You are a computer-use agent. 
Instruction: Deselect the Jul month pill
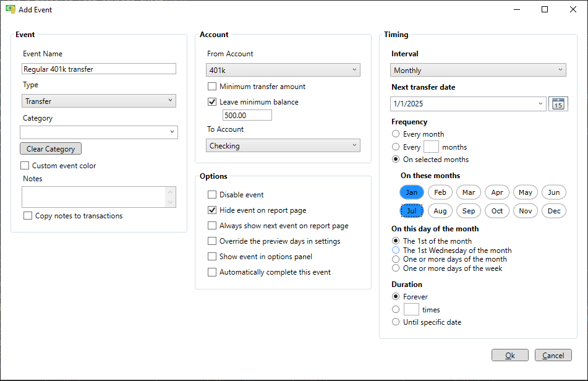(411, 211)
